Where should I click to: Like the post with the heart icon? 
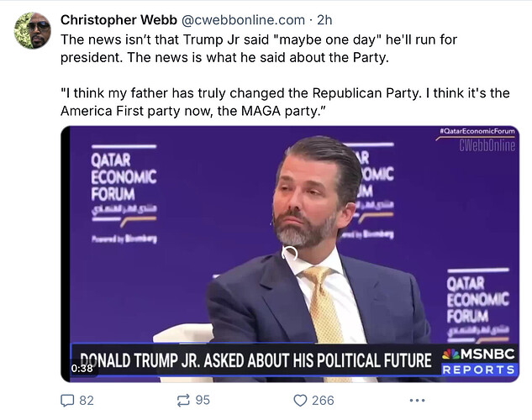(300, 401)
